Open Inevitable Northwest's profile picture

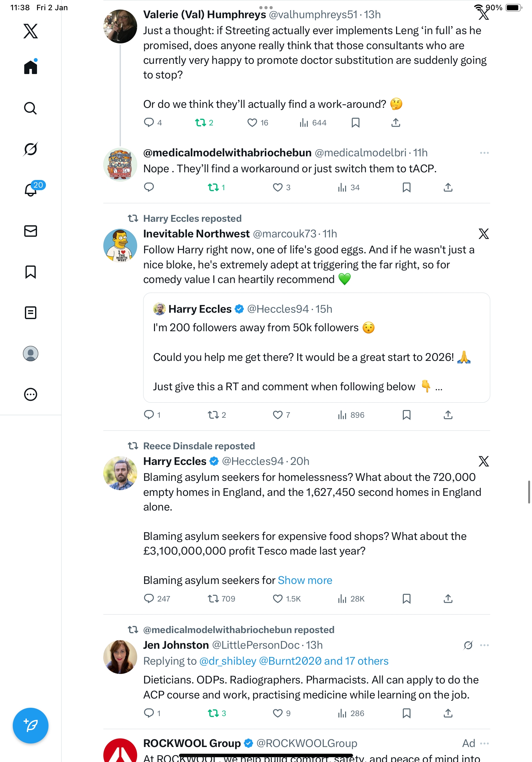120,246
